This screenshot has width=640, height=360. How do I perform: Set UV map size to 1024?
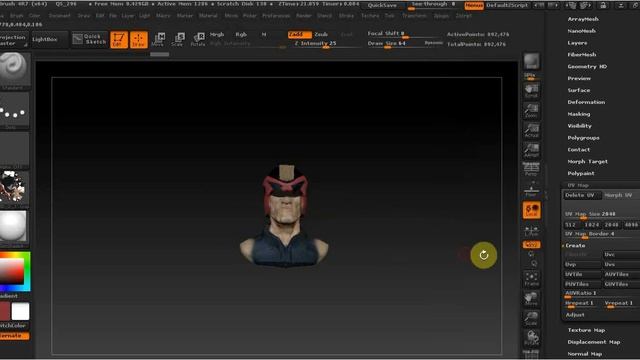[x=592, y=224]
